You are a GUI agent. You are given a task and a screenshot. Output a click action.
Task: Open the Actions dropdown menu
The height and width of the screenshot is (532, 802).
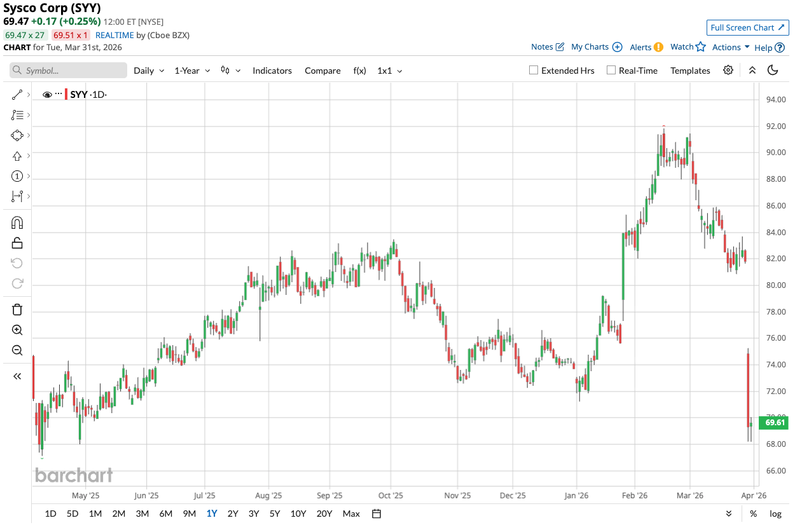[x=731, y=47]
